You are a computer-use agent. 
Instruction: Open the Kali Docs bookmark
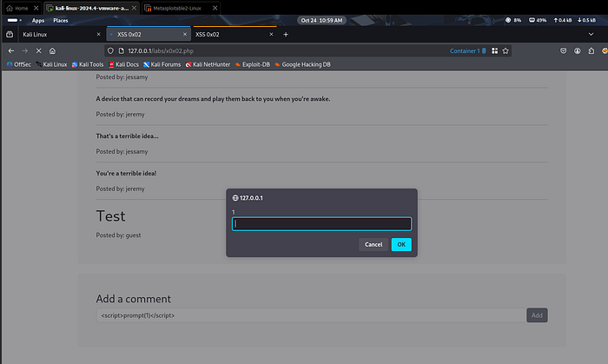coord(123,65)
